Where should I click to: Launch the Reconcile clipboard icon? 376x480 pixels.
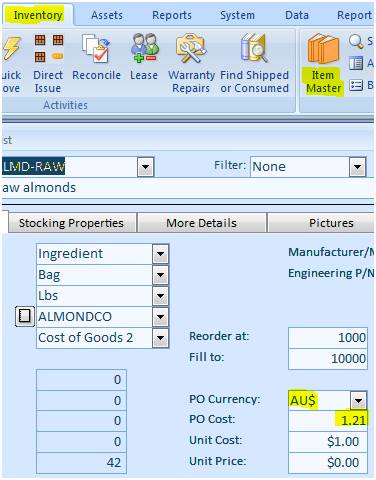[96, 48]
